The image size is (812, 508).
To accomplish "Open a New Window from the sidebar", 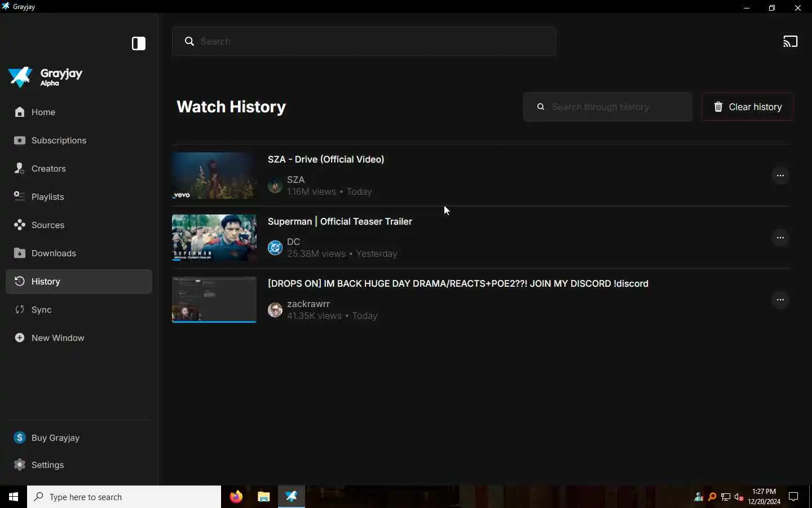I will tap(79, 338).
